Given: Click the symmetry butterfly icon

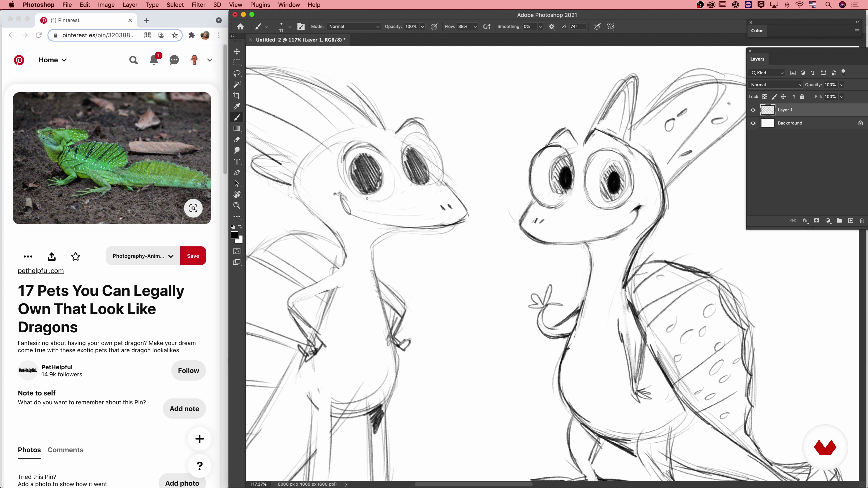Looking at the screenshot, I should click(x=611, y=27).
